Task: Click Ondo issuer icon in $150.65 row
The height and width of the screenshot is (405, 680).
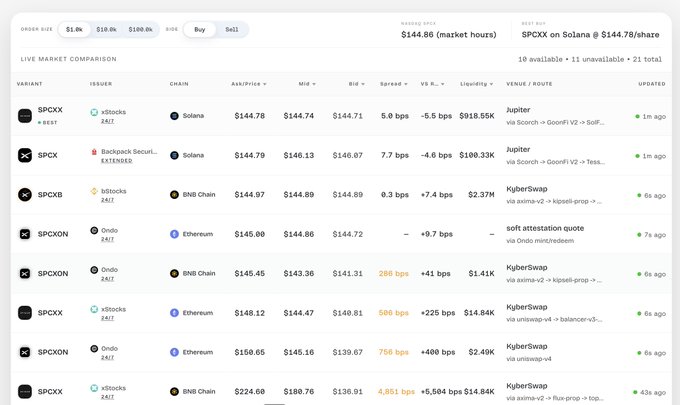Action: point(94,348)
